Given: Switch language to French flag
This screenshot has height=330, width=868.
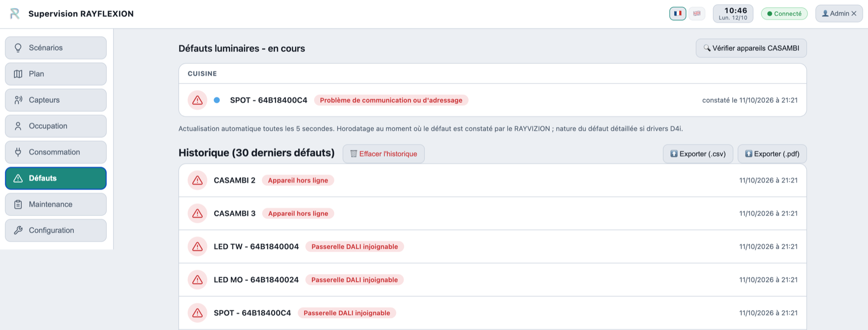Looking at the screenshot, I should click(x=678, y=14).
